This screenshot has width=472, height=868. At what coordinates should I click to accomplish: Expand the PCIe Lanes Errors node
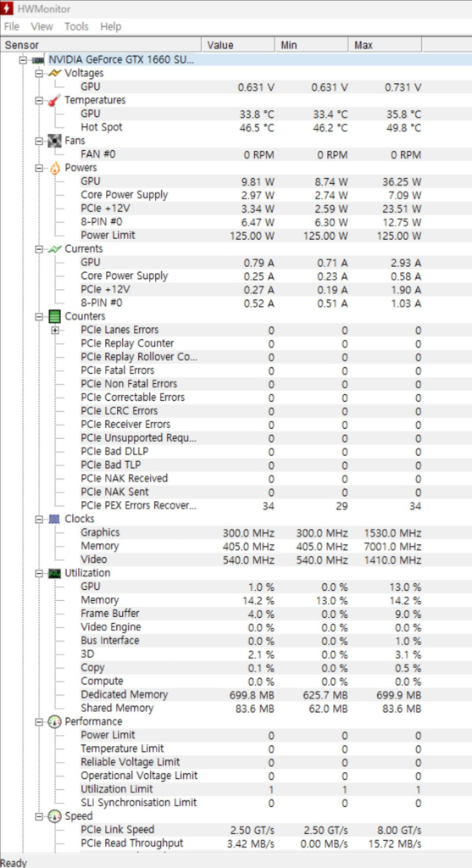(55, 331)
